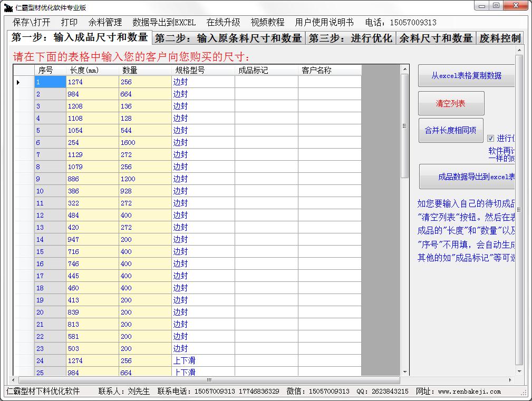Viewport: 532px width, 401px height.
Task: Click 合并长度相同项 to merge equal lengths
Action: (x=451, y=130)
